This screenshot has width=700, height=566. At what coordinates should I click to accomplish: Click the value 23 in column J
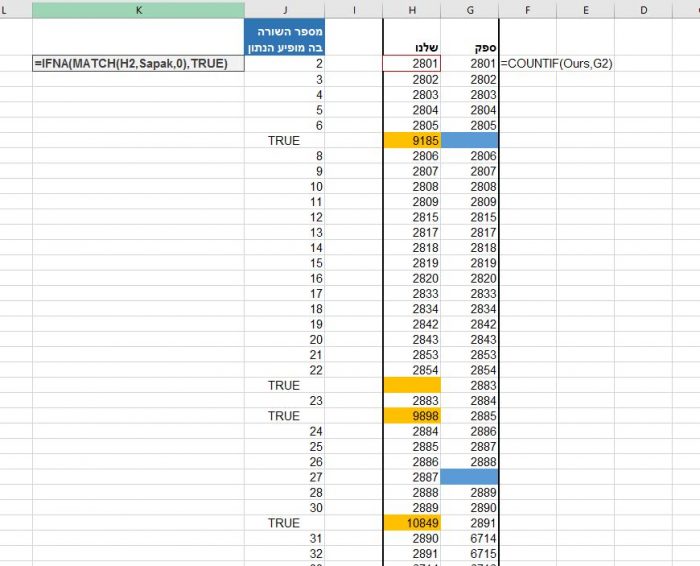point(284,400)
